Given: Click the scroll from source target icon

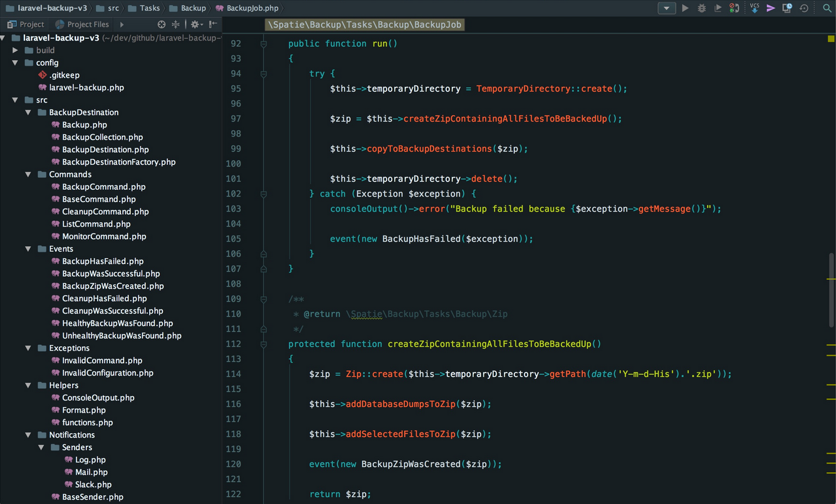Looking at the screenshot, I should 162,24.
